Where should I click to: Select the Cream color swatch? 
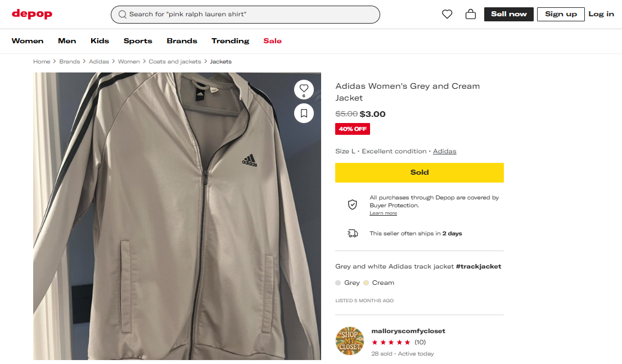click(x=366, y=283)
